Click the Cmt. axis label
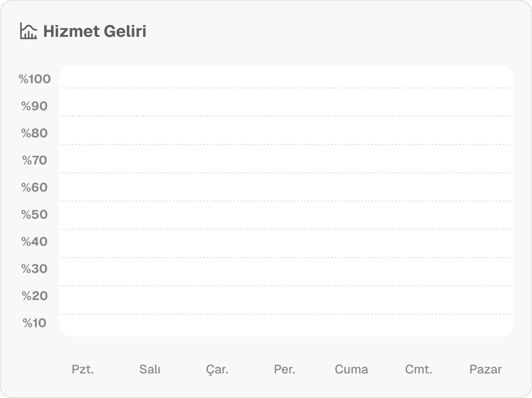The image size is (532, 398). (x=418, y=369)
